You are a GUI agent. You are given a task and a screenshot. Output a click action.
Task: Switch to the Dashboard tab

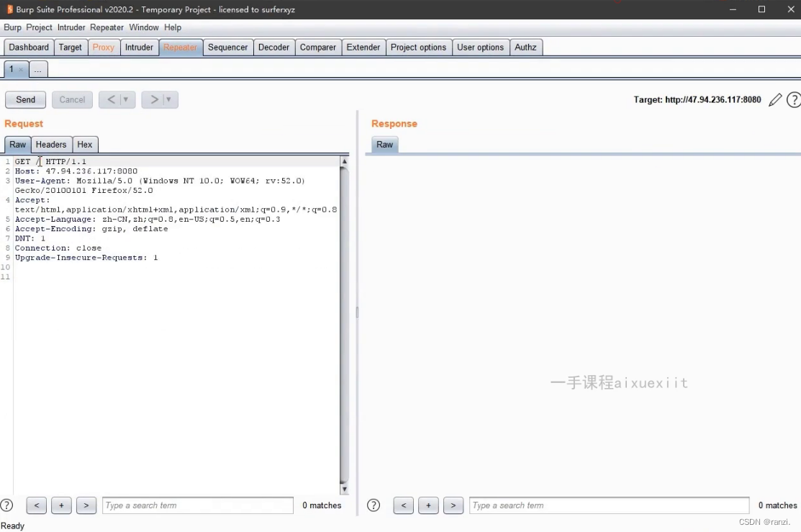[x=29, y=48]
